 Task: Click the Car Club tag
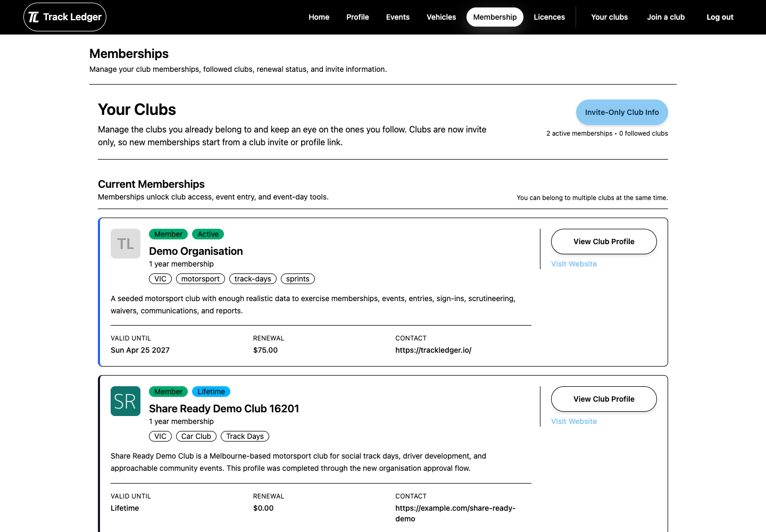pyautogui.click(x=196, y=436)
